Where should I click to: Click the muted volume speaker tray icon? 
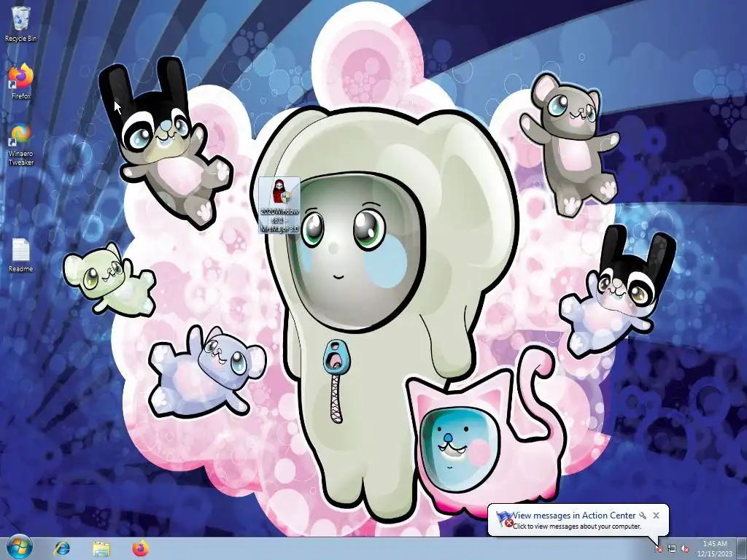685,549
